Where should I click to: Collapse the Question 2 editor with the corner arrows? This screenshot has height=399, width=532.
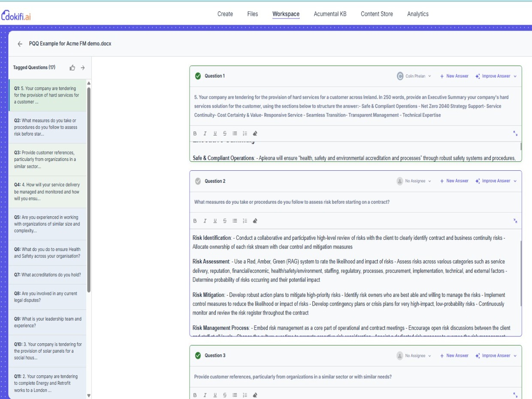tap(515, 221)
